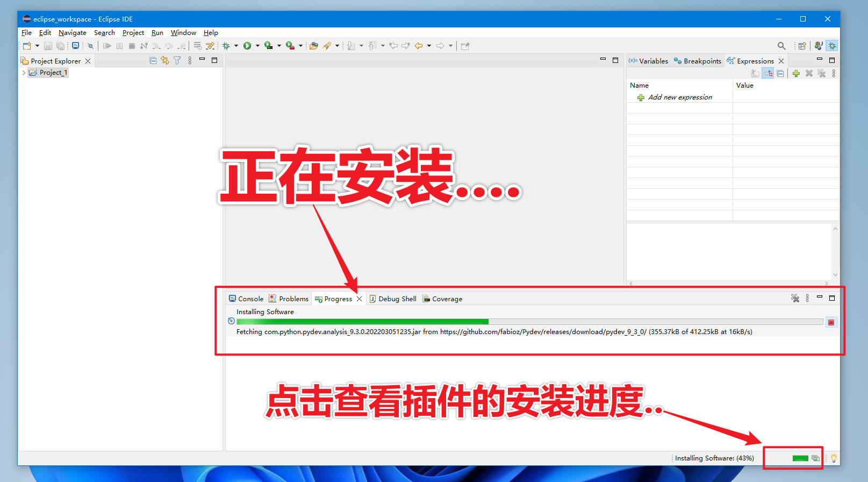The width and height of the screenshot is (868, 482).
Task: Click the status bar tip lightbulb icon
Action: click(x=834, y=458)
